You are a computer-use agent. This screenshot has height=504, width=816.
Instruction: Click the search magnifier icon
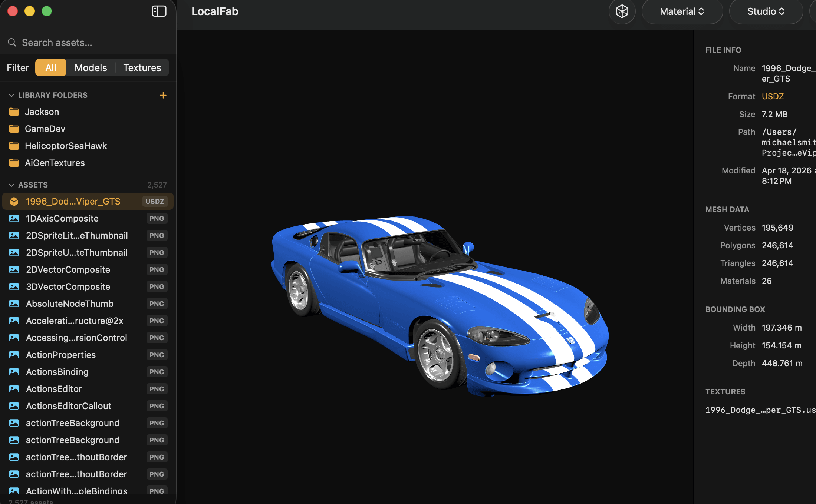click(12, 43)
